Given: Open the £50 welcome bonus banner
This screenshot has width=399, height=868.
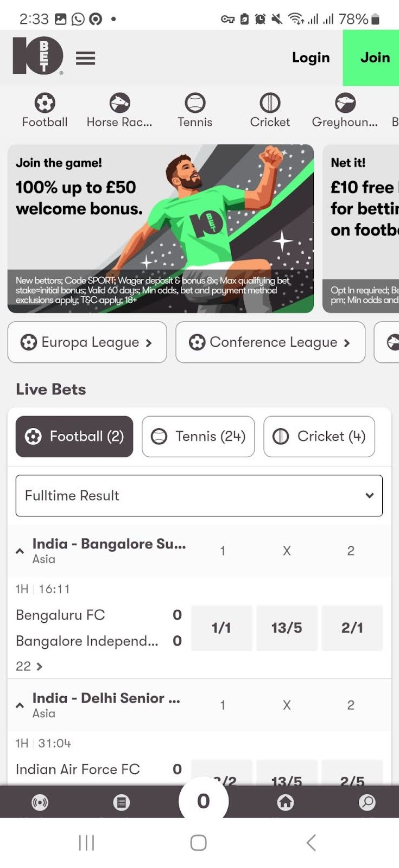Looking at the screenshot, I should [x=161, y=228].
